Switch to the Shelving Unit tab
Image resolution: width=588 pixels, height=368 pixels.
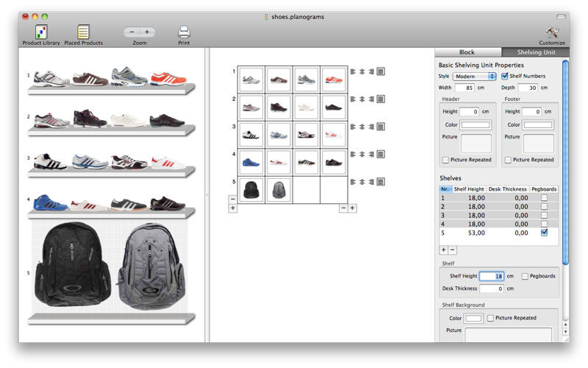tap(536, 52)
